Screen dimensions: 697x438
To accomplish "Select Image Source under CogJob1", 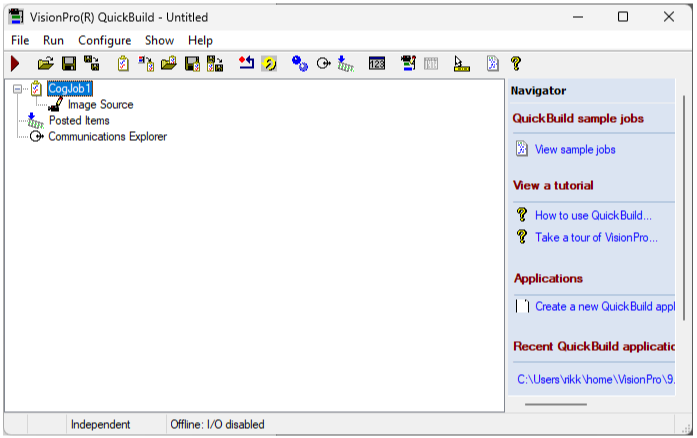I will (x=100, y=105).
